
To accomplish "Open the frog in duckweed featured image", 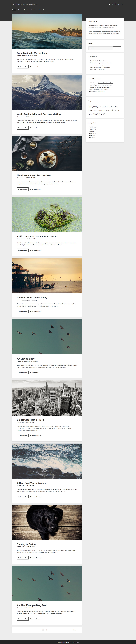I will coord(47,215).
